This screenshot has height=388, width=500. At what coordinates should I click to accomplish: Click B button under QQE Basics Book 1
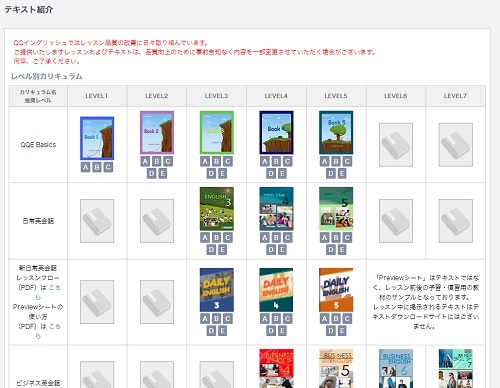click(x=97, y=167)
